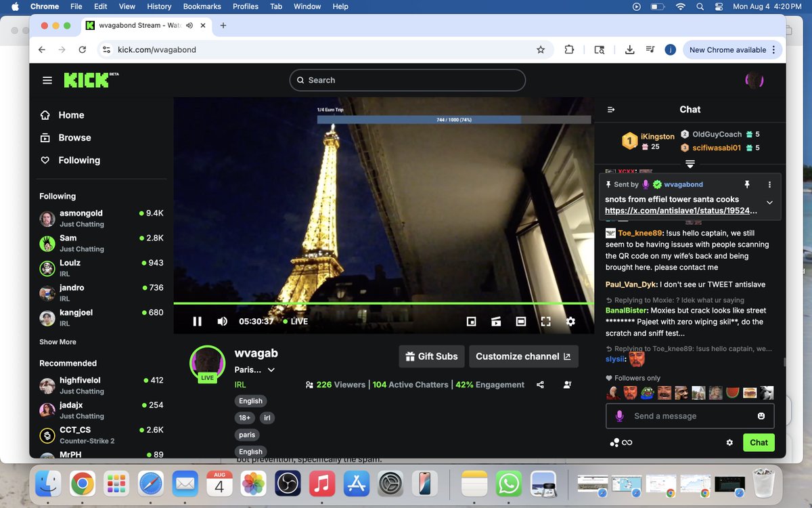Mute the stream volume
This screenshot has height=508, width=812.
click(x=222, y=321)
